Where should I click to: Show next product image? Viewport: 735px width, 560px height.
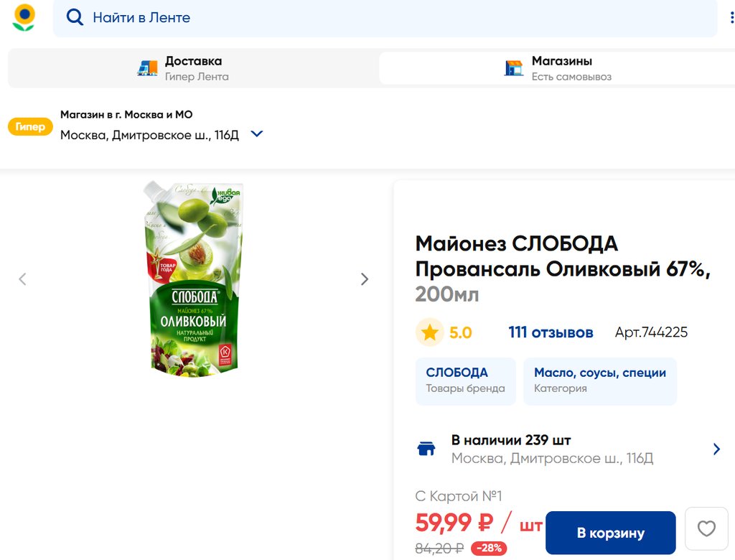(365, 279)
